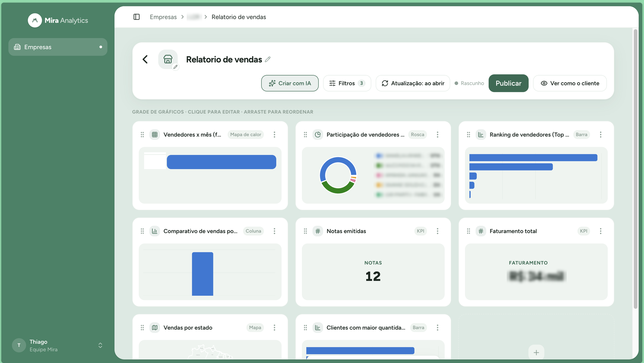644x363 pixels.
Task: Click the Publicar button
Action: coord(508,83)
